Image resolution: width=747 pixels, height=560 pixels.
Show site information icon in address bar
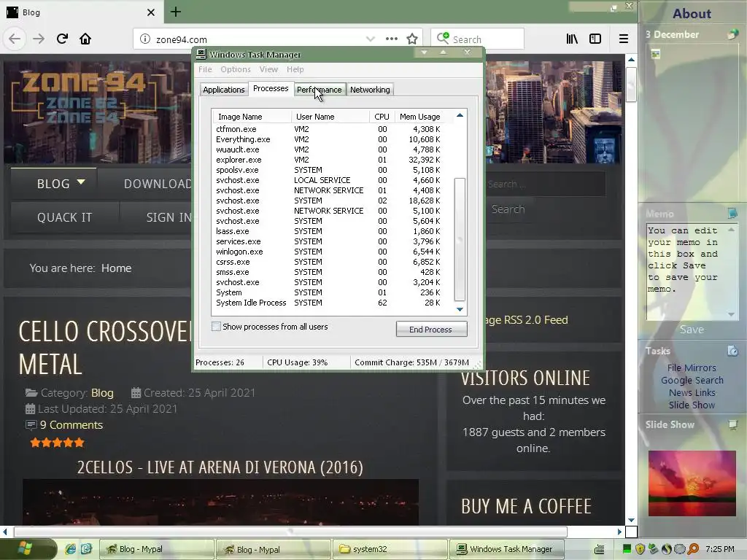coord(145,39)
